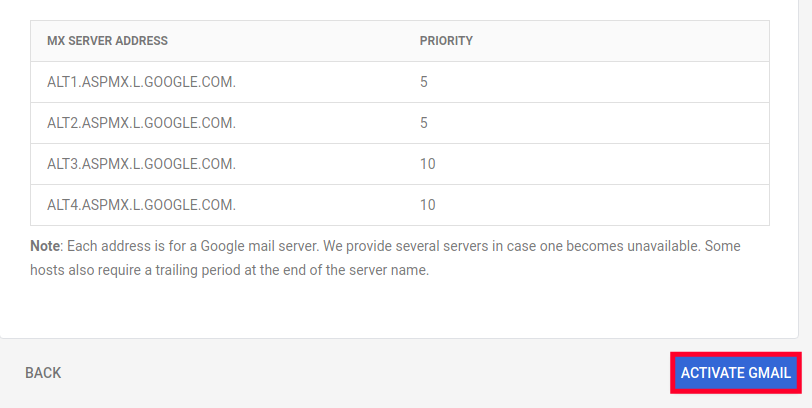Click priority value 5 in the ALT2 row

tap(424, 123)
